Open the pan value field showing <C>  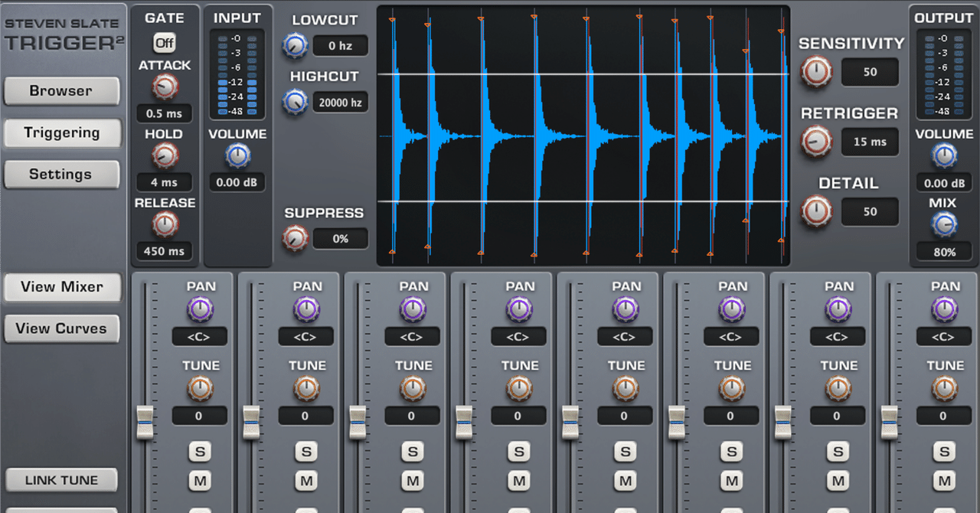[x=200, y=336]
